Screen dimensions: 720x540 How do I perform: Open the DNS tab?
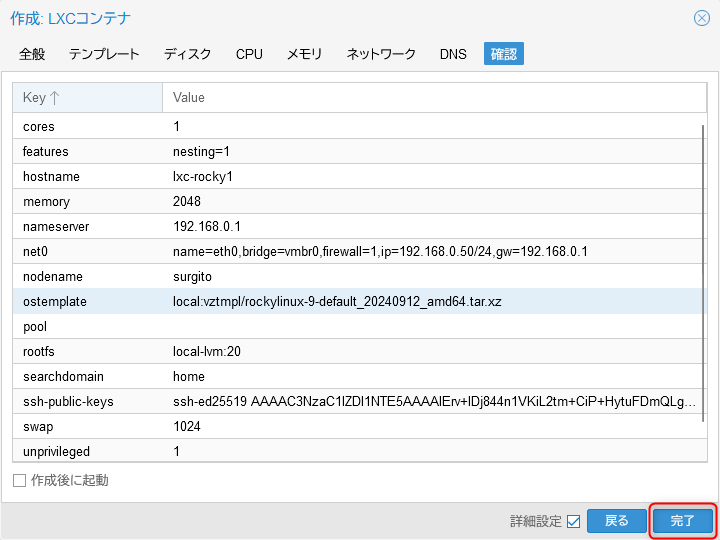click(453, 54)
